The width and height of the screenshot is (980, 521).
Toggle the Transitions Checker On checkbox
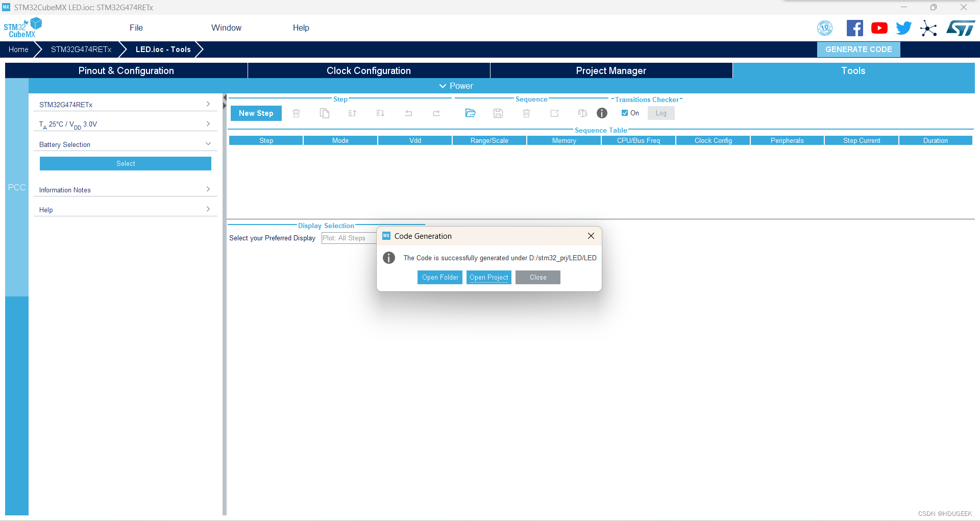(x=625, y=113)
